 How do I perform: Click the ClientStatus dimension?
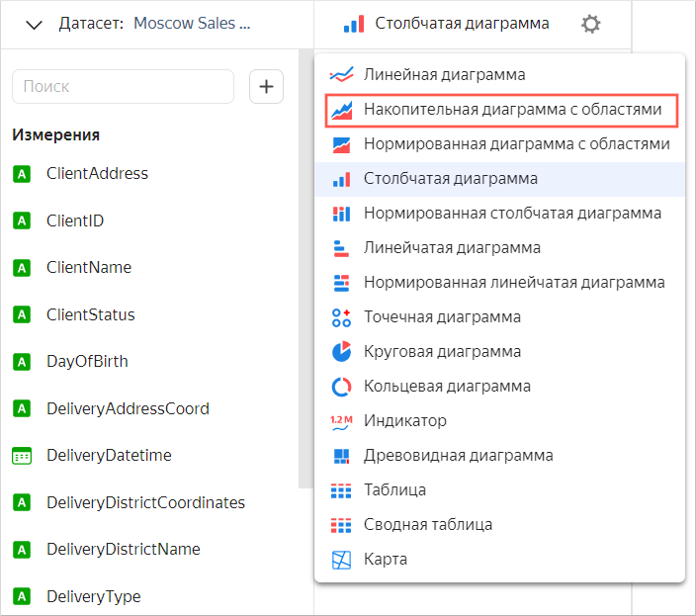[x=91, y=314]
